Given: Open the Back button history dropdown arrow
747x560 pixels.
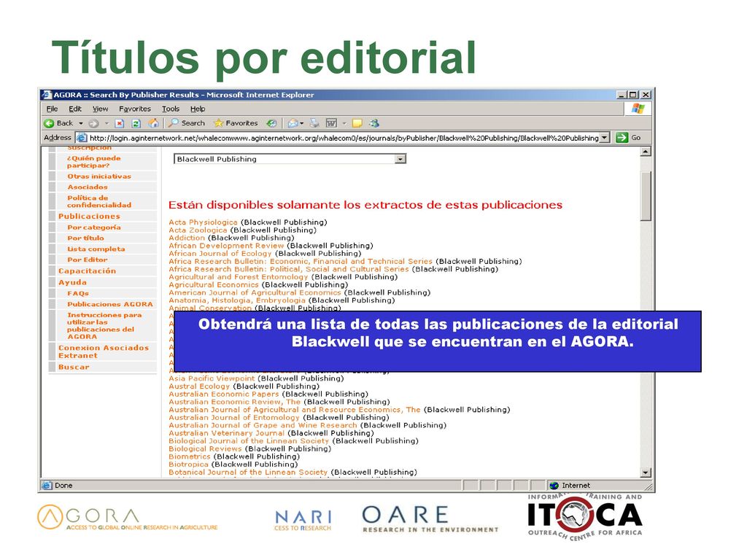Looking at the screenshot, I should 81,123.
